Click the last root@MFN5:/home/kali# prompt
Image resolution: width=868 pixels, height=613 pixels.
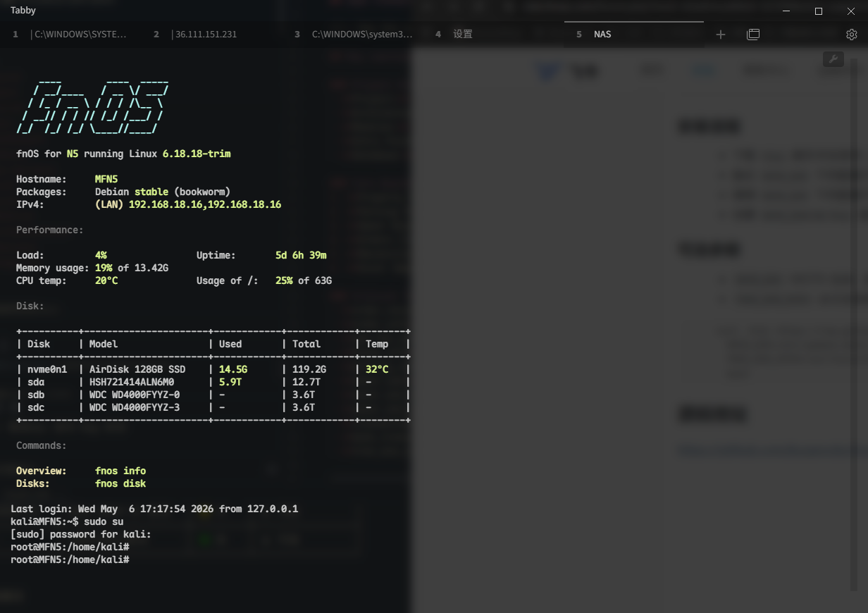pos(70,559)
